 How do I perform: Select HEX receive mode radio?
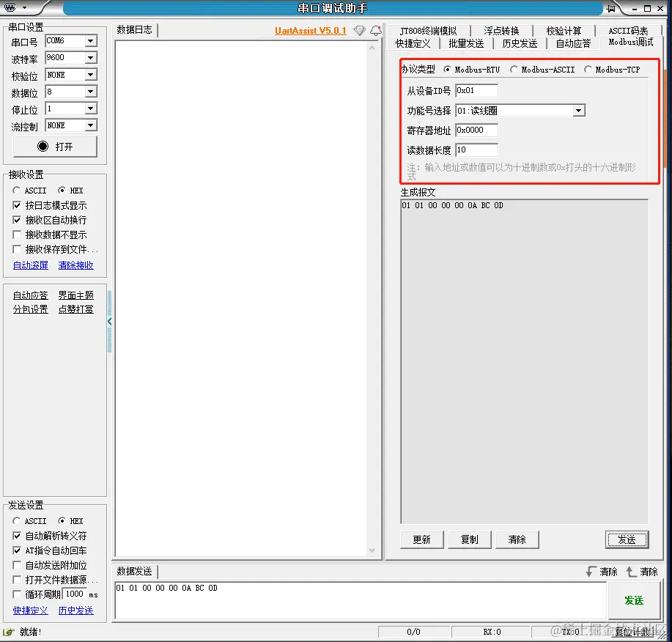pos(62,191)
